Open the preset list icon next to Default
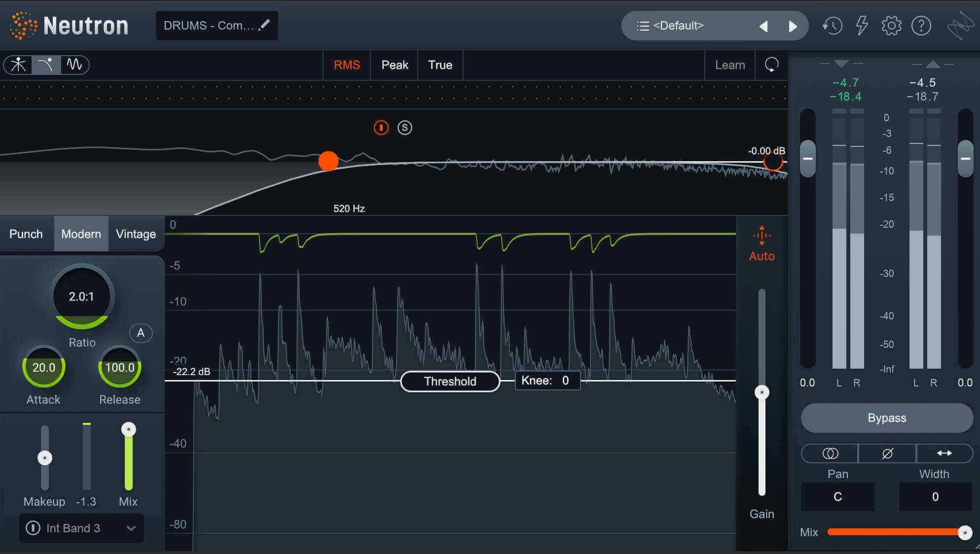This screenshot has width=980, height=554. click(x=643, y=26)
